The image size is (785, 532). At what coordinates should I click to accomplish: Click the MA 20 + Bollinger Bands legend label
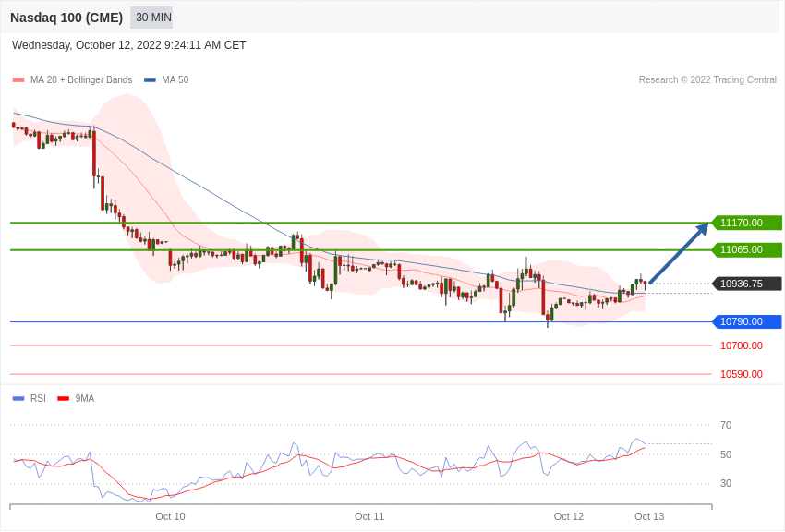(81, 79)
